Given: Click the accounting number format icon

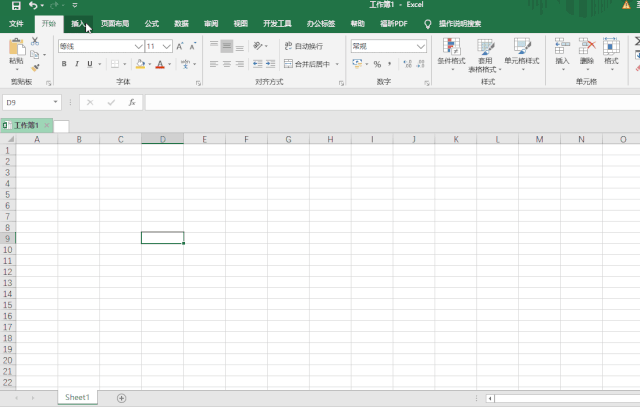Looking at the screenshot, I should (x=357, y=64).
